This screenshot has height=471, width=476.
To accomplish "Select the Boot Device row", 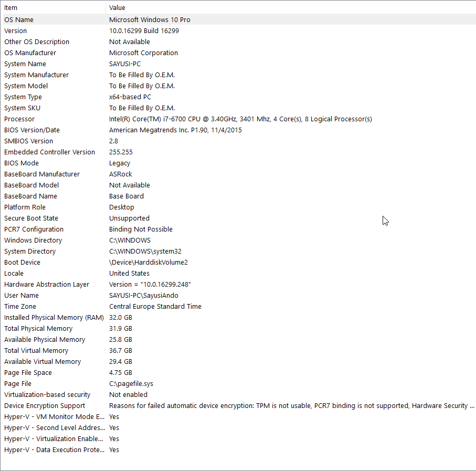I will 239,263.
